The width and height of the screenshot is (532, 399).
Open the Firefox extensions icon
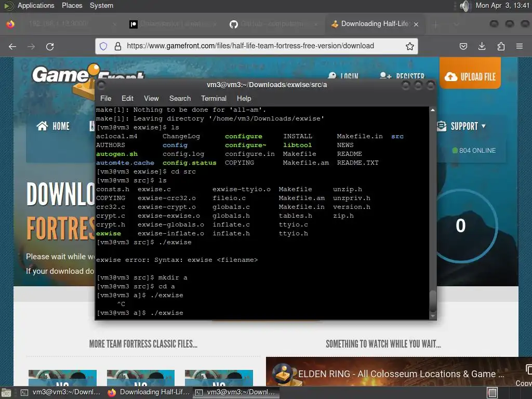[501, 46]
